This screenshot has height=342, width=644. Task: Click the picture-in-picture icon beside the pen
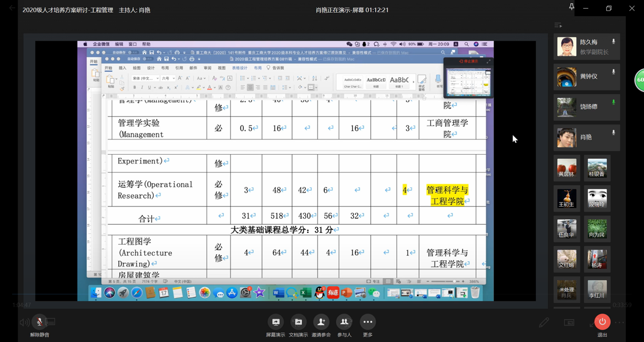pos(569,322)
